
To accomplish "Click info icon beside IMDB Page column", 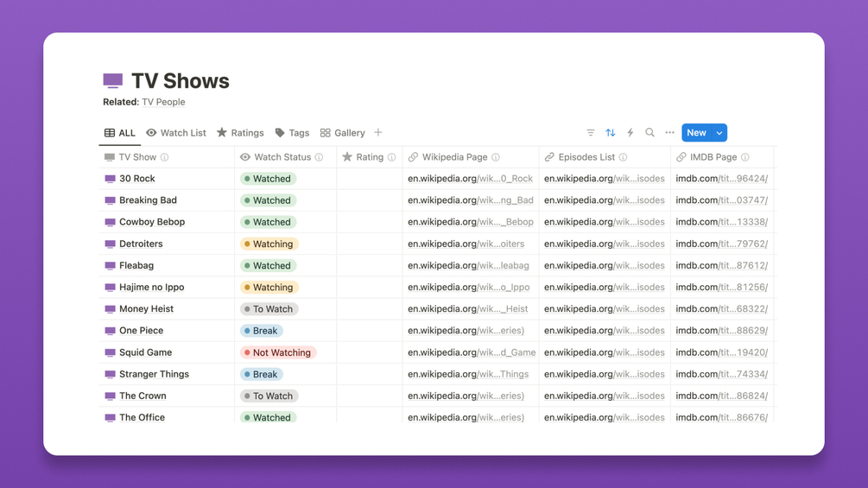I will pos(745,157).
